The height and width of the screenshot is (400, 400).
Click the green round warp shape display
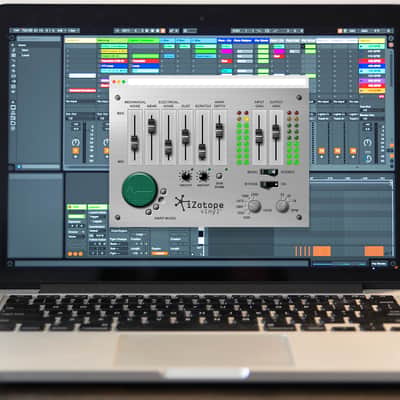point(139,189)
